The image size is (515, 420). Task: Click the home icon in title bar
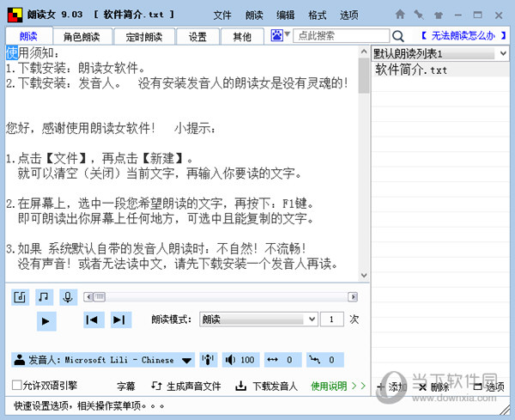400,14
